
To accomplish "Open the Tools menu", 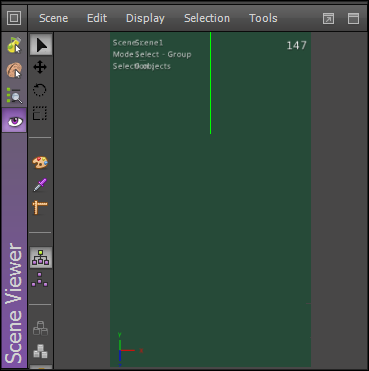I will (x=263, y=18).
